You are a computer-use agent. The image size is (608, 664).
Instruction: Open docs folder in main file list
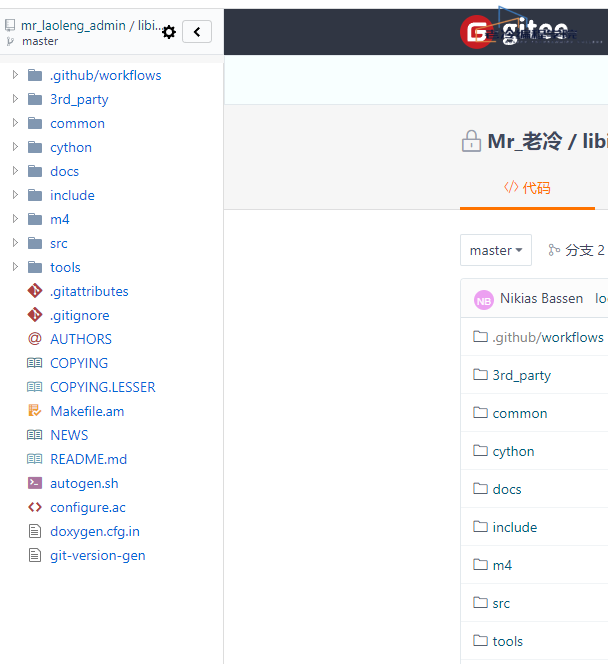(507, 489)
